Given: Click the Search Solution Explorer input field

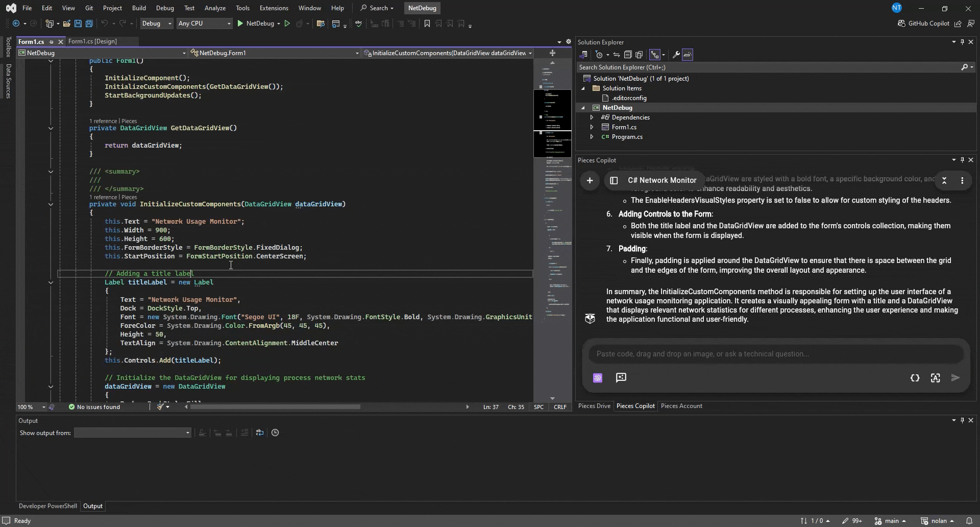Looking at the screenshot, I should pos(768,67).
